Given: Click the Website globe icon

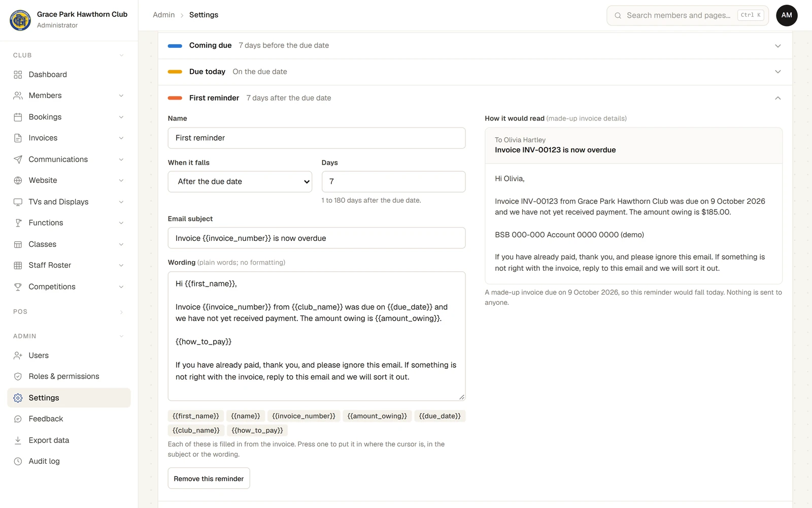Looking at the screenshot, I should point(18,180).
